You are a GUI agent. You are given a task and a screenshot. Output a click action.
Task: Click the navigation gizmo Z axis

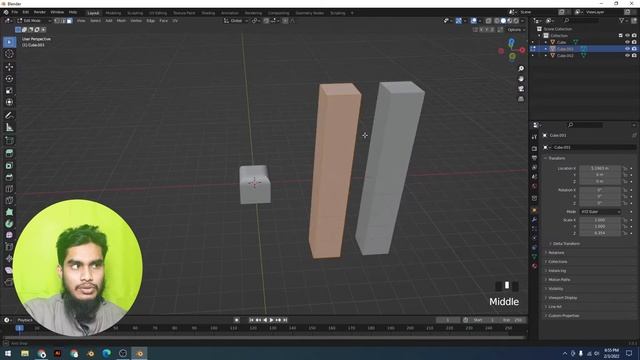pos(511,42)
